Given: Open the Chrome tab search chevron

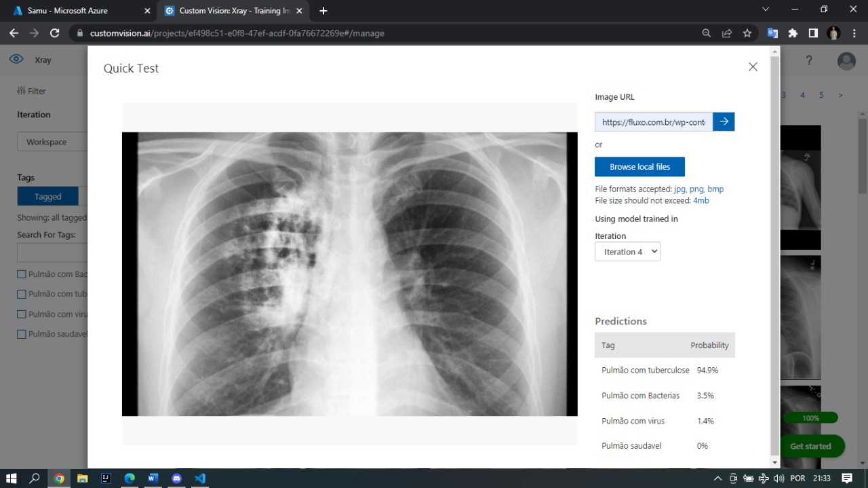Looking at the screenshot, I should click(766, 10).
